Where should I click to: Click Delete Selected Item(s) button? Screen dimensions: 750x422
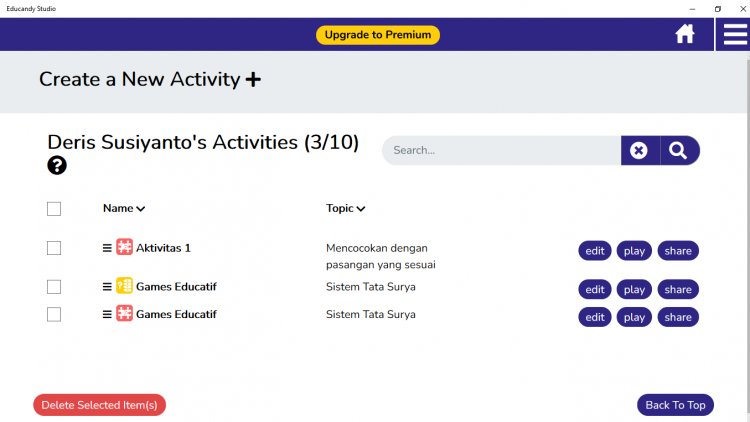click(99, 405)
